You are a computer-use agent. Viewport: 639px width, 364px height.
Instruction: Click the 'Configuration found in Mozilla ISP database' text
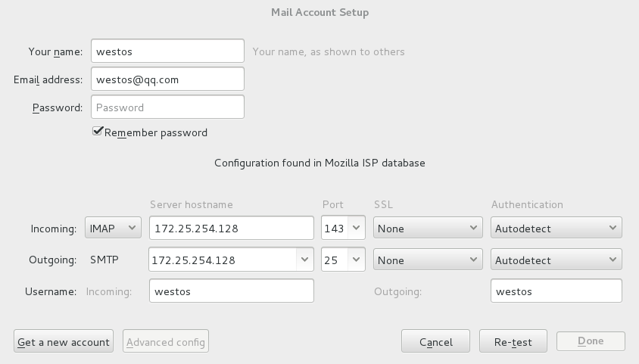pyautogui.click(x=320, y=163)
